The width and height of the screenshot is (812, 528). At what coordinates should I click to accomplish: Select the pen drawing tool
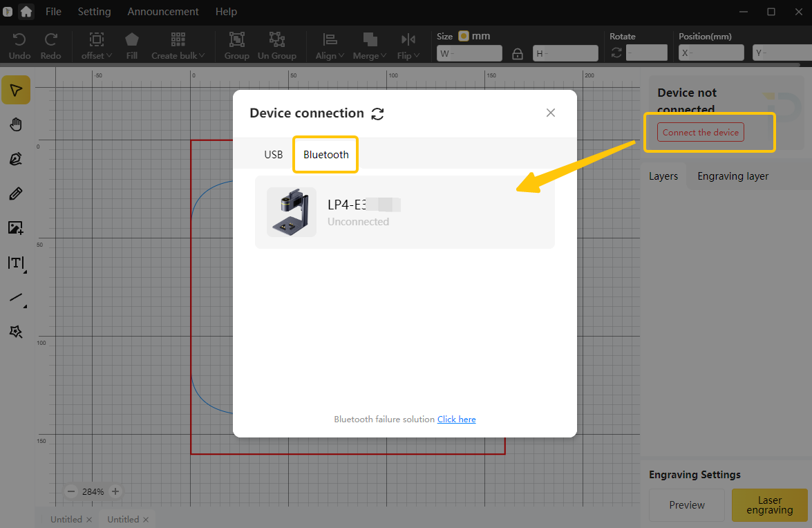coord(15,159)
